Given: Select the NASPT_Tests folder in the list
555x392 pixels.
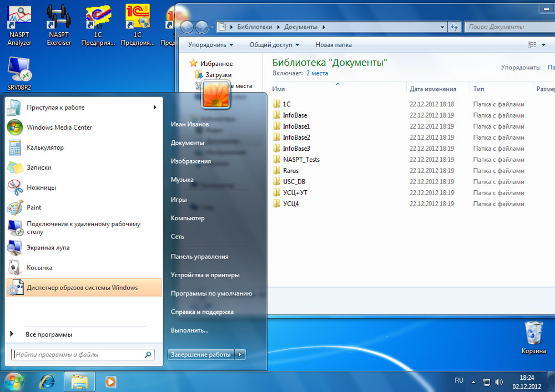Looking at the screenshot, I should (301, 160).
